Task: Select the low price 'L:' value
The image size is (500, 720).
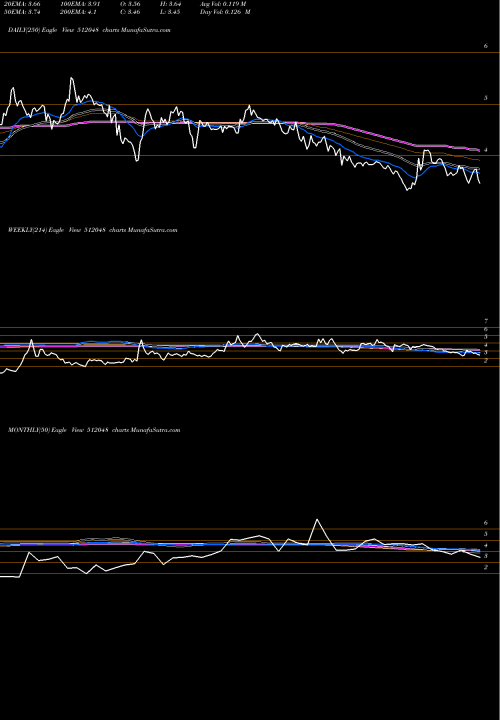Action: click(x=170, y=12)
